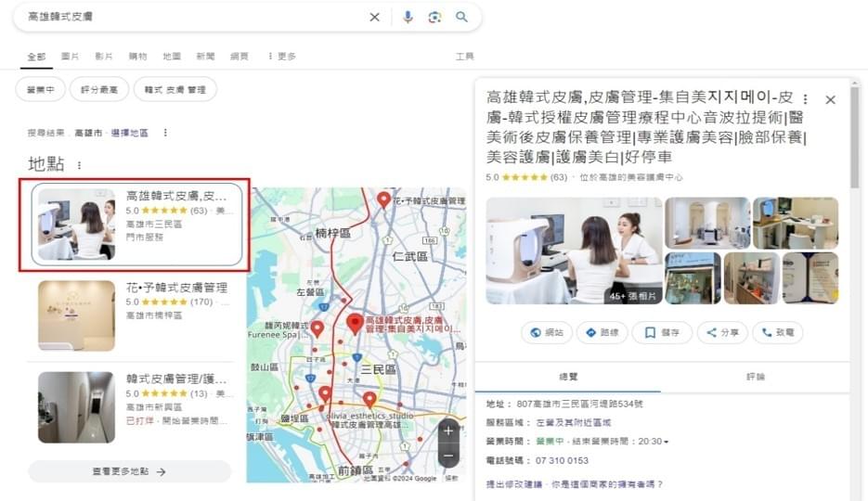
Task: Open 地點 section more-options menu
Action: pyautogui.click(x=79, y=165)
